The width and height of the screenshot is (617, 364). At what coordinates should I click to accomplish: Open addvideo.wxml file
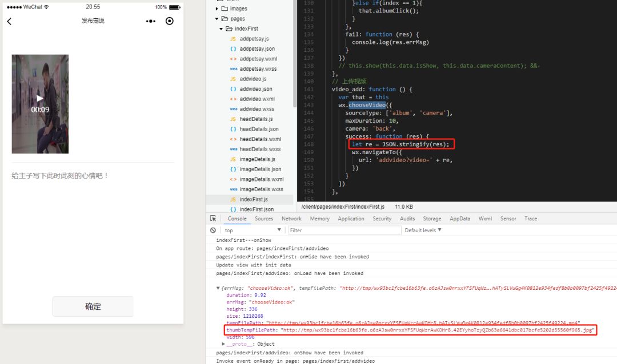pyautogui.click(x=257, y=99)
